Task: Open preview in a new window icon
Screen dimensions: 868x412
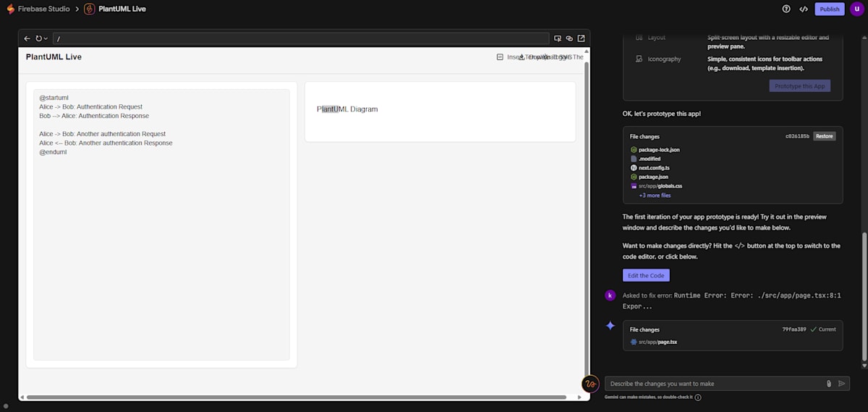Action: point(581,38)
